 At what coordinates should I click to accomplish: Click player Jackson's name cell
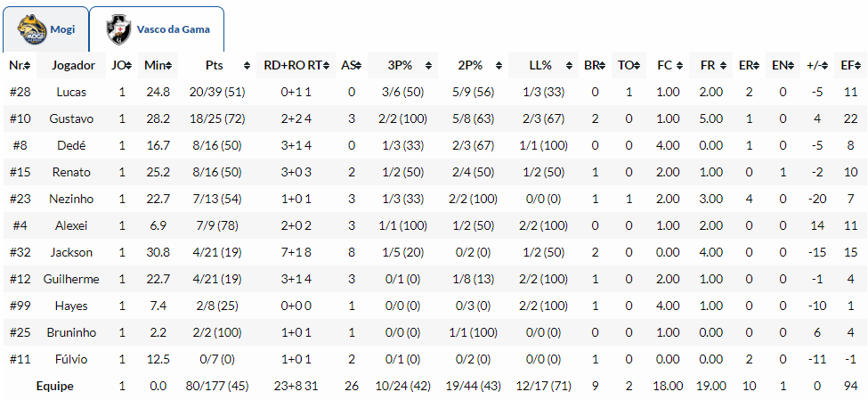click(73, 252)
